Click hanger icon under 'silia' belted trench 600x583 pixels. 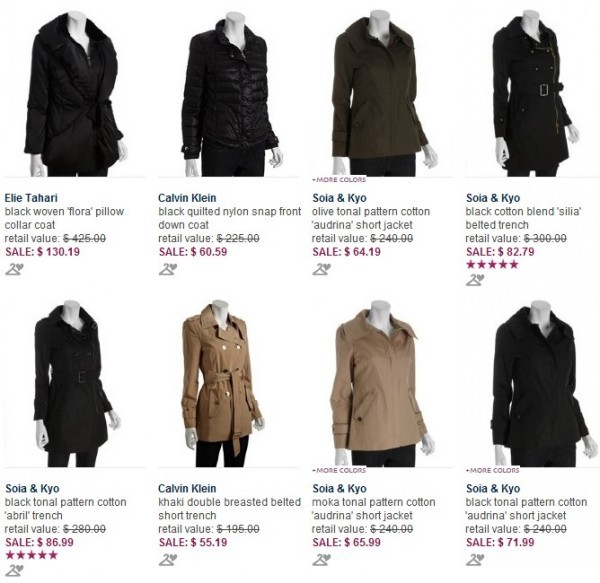pyautogui.click(x=475, y=280)
